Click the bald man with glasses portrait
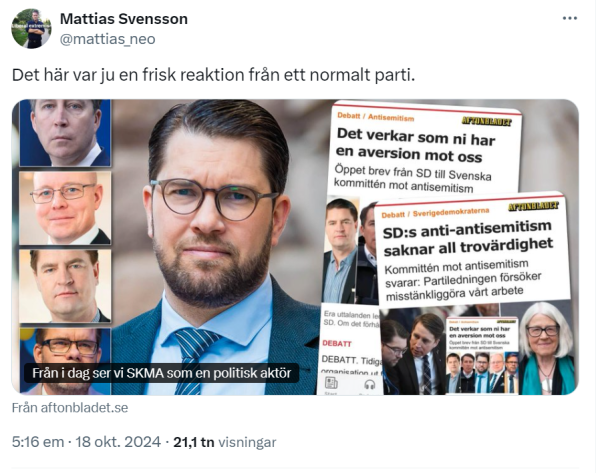600x473 pixels. tap(65, 208)
